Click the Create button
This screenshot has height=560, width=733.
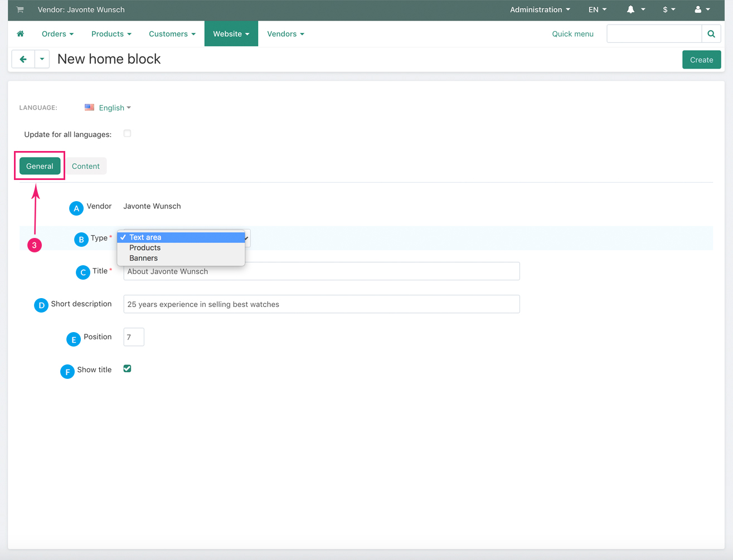click(701, 60)
